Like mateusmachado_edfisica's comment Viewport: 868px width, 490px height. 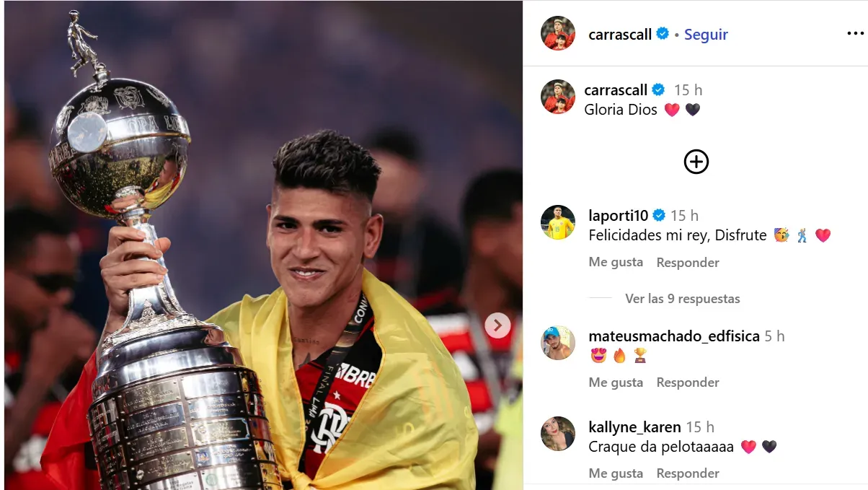pyautogui.click(x=616, y=382)
